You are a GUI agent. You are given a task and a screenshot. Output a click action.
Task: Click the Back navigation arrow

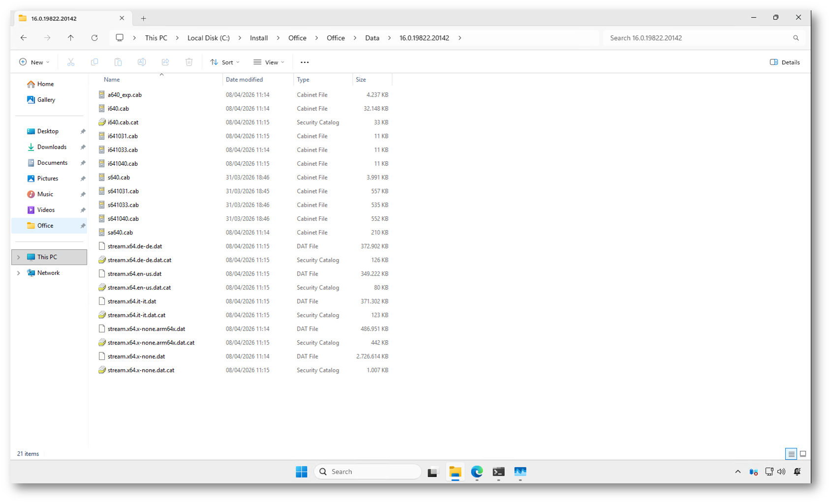24,38
